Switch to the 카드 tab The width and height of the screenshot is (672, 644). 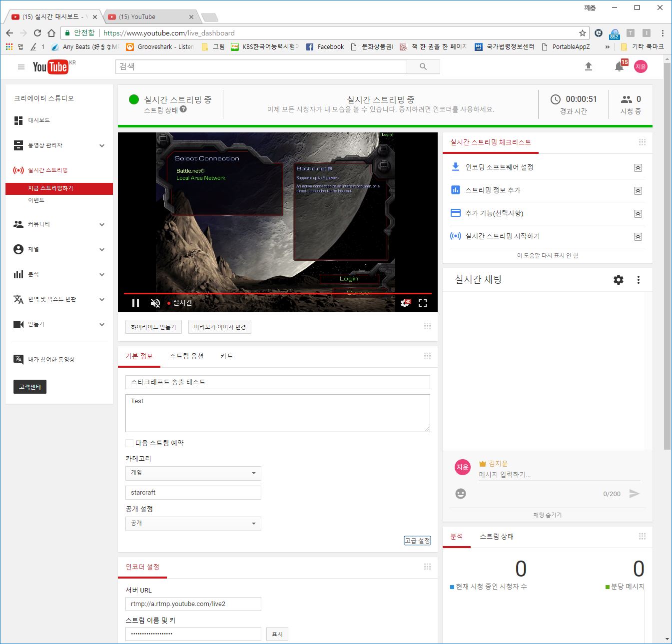tap(227, 356)
